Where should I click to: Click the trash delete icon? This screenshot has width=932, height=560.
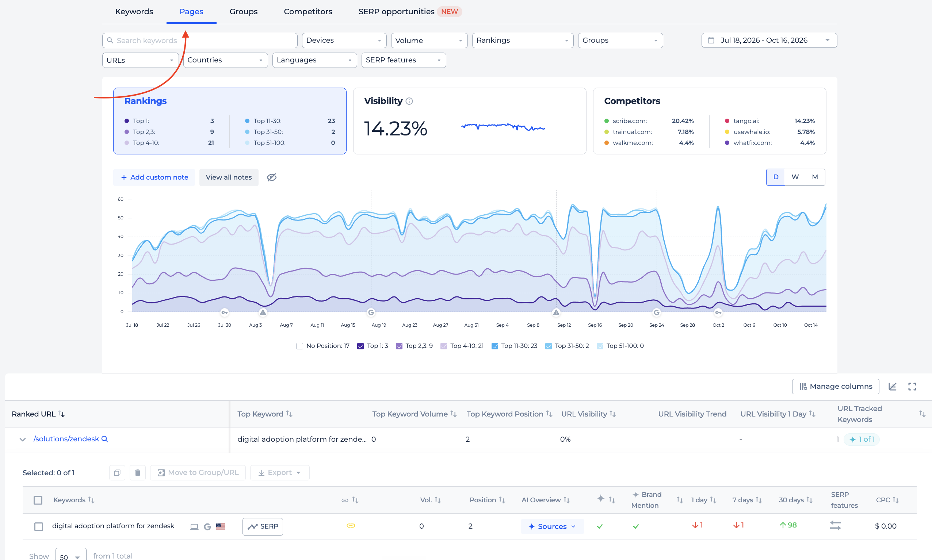click(138, 473)
